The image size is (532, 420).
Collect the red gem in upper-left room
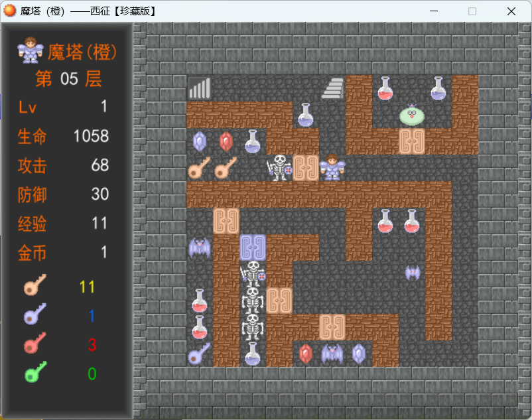coord(226,141)
